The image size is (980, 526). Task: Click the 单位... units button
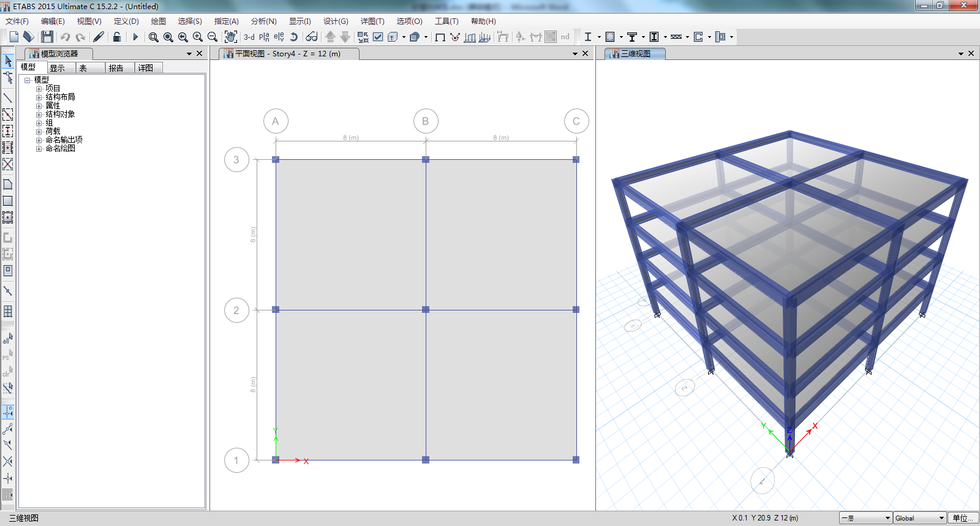[962, 518]
